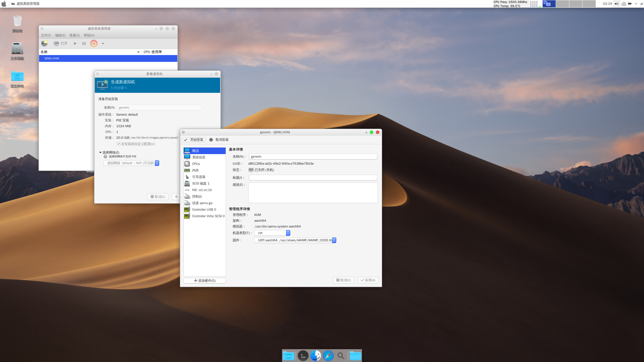
Task: Click the 名称(N) field in basic details
Action: [313, 157]
